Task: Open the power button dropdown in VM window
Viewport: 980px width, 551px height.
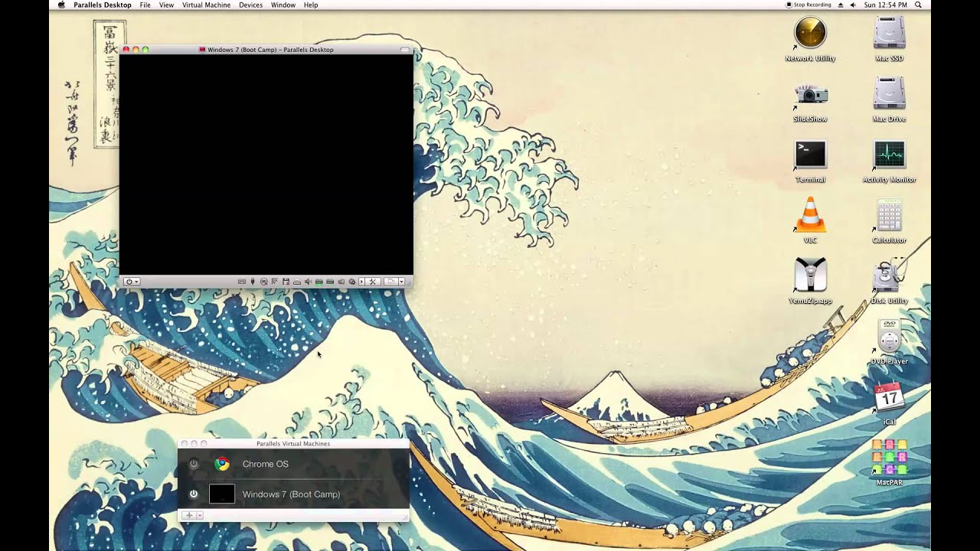Action: 132,282
